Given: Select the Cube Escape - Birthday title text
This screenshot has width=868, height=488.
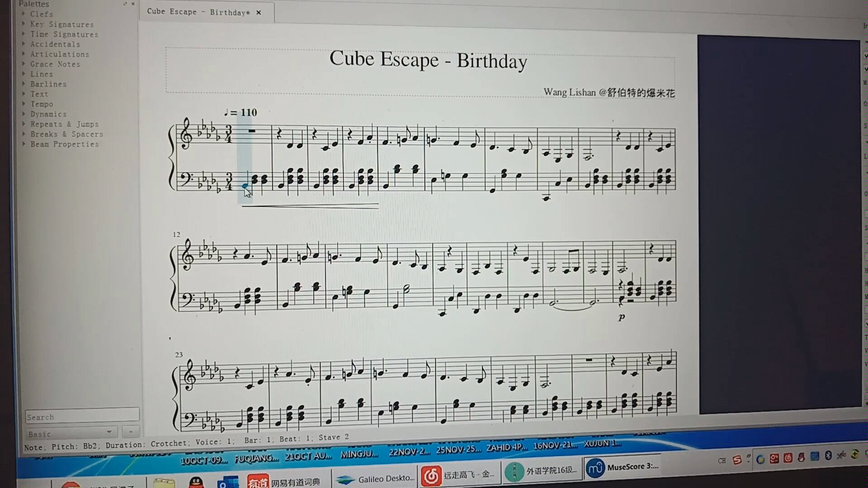Looking at the screenshot, I should [428, 60].
